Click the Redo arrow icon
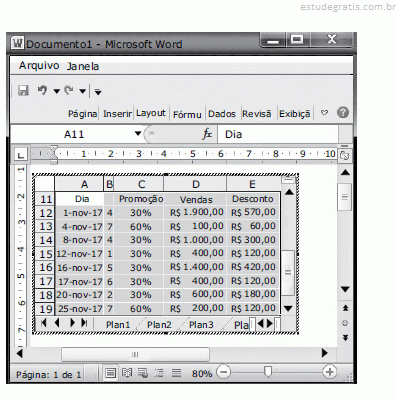 tap(69, 90)
